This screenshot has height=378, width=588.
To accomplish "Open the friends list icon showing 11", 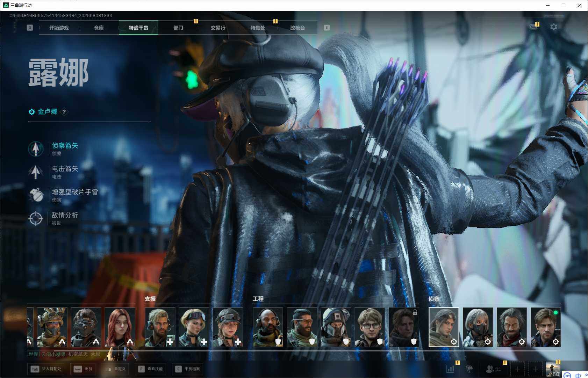I will point(494,369).
